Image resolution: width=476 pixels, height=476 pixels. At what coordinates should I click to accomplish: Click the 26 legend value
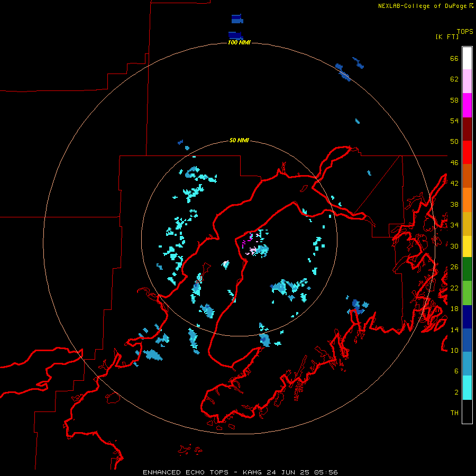(454, 267)
